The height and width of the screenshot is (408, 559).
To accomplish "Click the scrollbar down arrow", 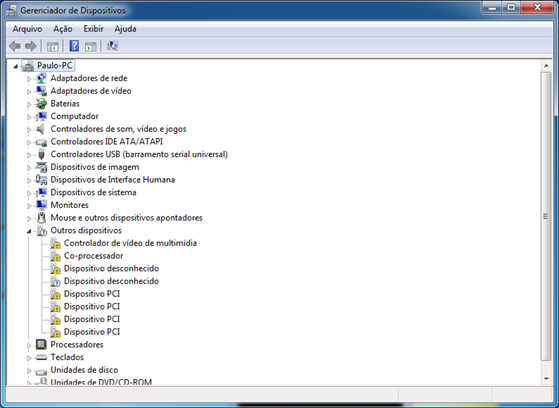I will click(546, 379).
